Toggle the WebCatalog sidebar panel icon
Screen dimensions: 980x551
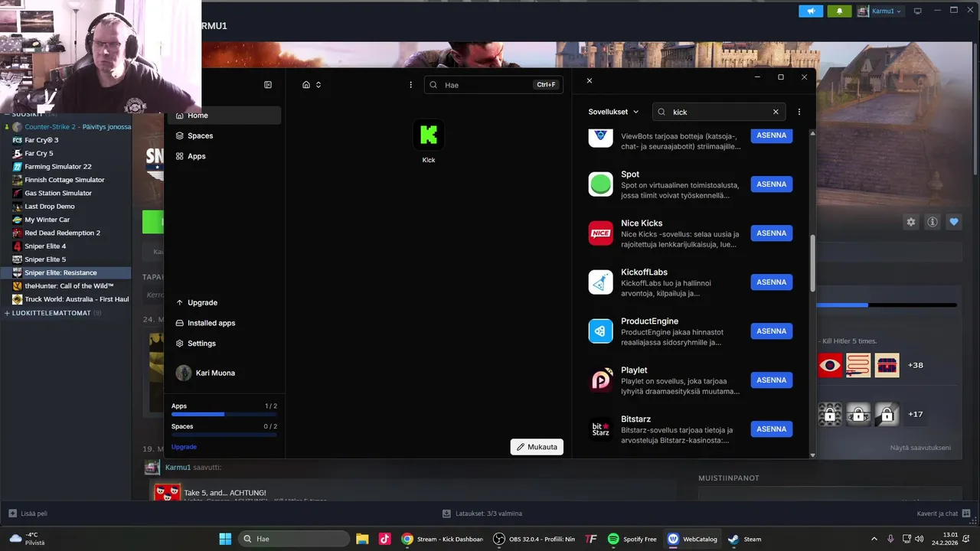pyautogui.click(x=268, y=85)
